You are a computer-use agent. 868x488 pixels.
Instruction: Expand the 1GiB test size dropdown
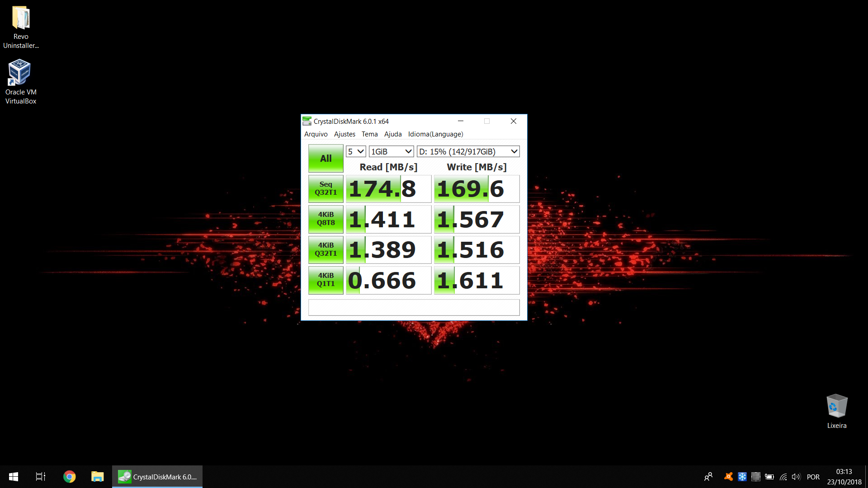click(391, 151)
